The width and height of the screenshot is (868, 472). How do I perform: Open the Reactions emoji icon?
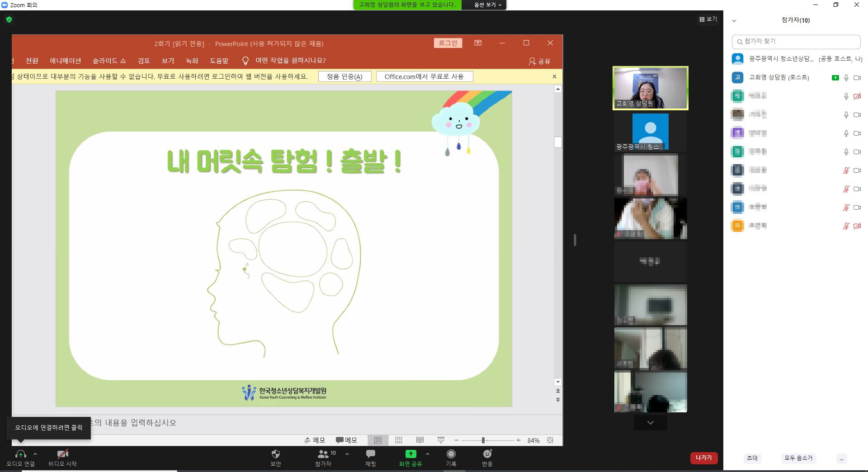[x=487, y=454]
